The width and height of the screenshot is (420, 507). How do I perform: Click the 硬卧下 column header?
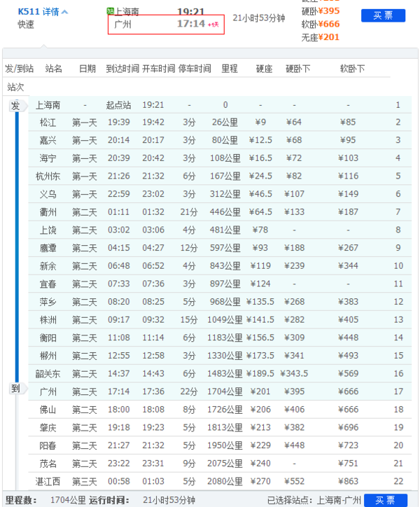[298, 69]
